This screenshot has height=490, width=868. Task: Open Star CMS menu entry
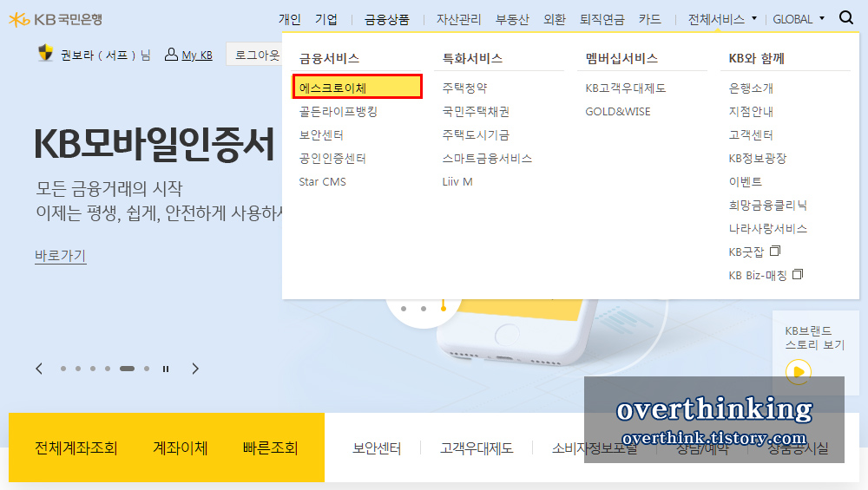point(322,181)
